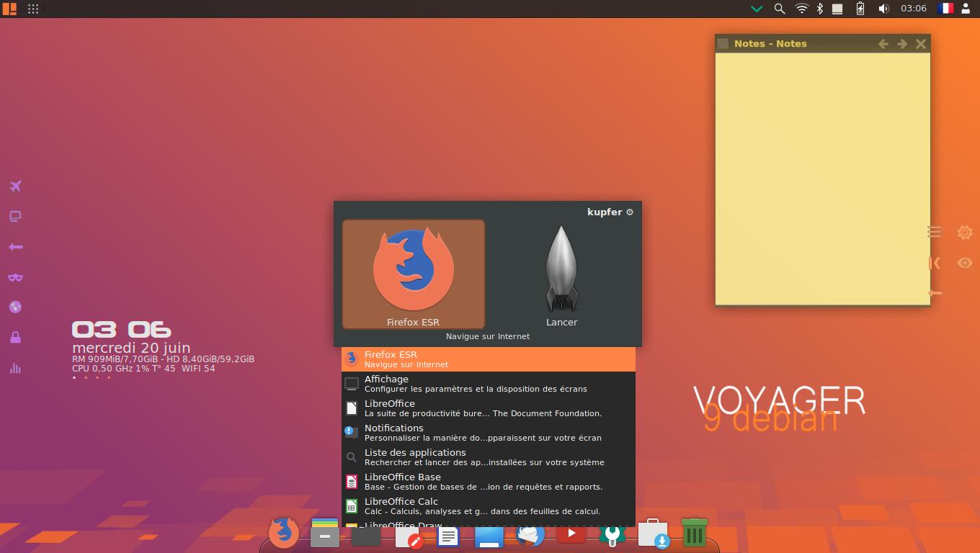This screenshot has width=980, height=553.
Task: Click the left arrow icon in left sidebar
Action: (x=15, y=247)
